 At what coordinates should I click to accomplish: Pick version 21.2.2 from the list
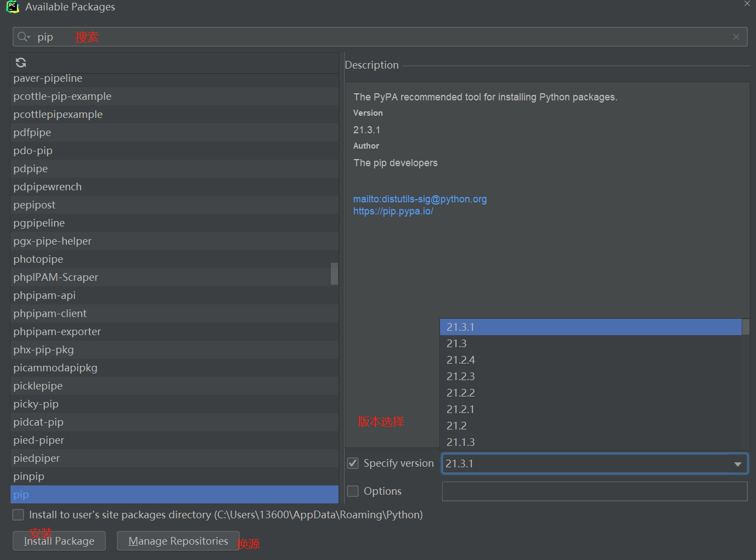point(590,393)
